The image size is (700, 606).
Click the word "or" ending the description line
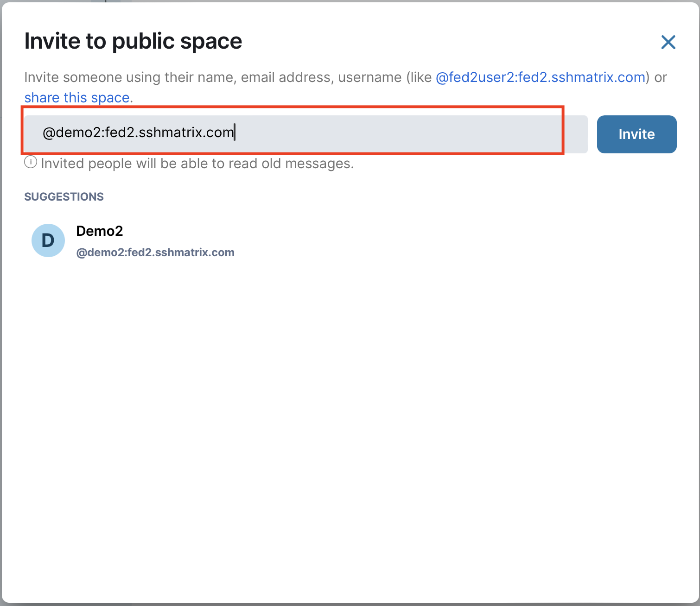[x=660, y=77]
